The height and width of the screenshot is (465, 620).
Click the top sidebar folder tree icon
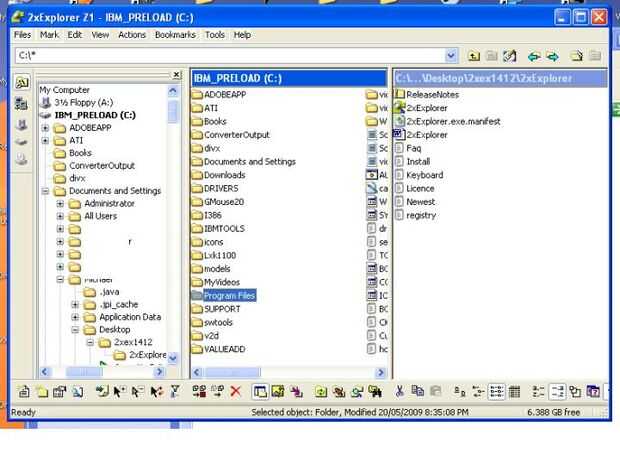tap(22, 83)
